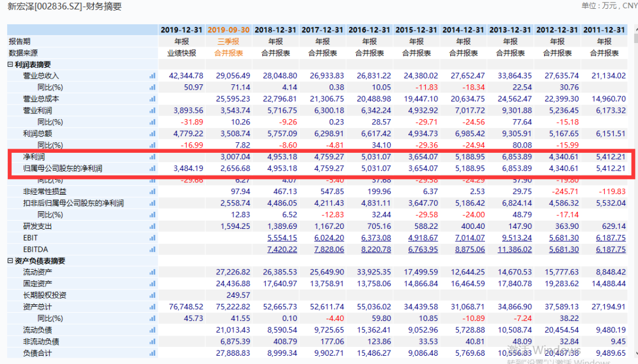Screen dimensions: 638x364
Task: Select the 数据来源 row label
Action: point(23,53)
